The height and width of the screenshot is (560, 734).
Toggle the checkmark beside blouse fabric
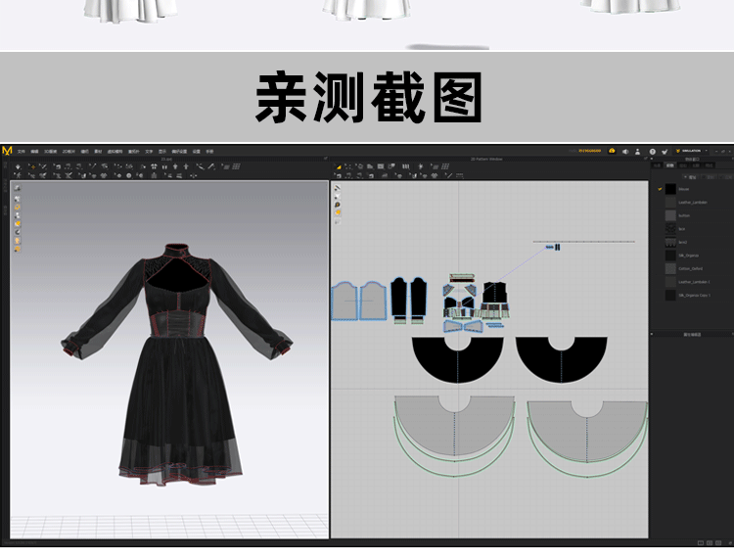pos(660,189)
